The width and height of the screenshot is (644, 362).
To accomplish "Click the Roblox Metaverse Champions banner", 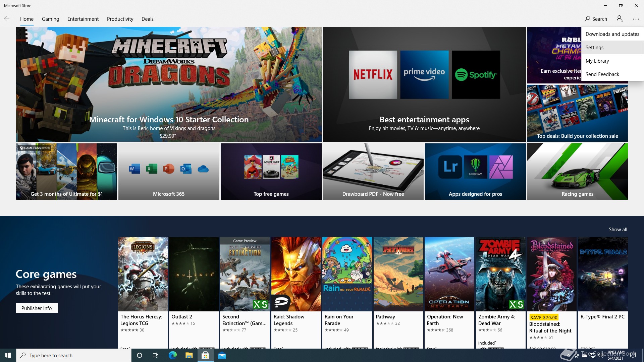I will coord(554,55).
